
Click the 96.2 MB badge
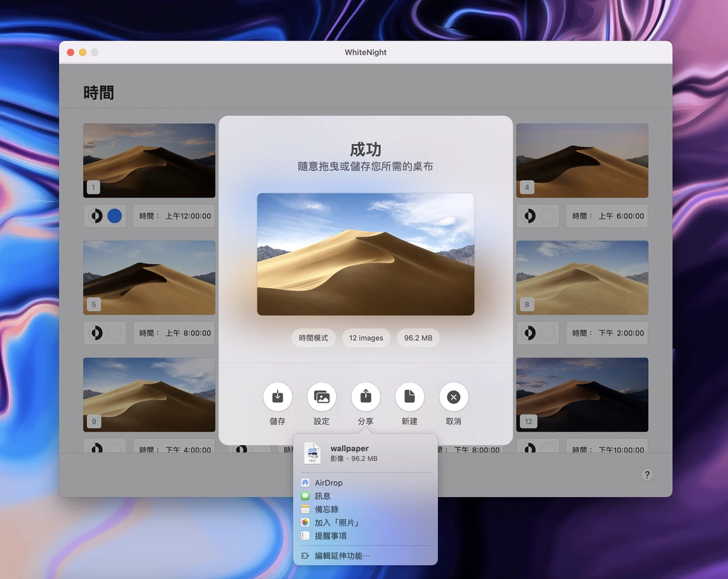[x=418, y=337]
